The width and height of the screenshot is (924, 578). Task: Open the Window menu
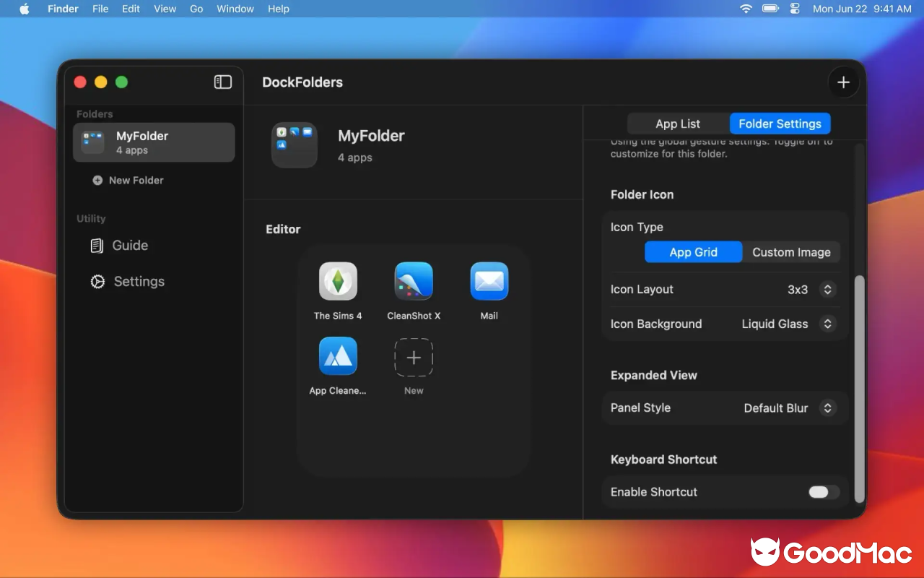tap(235, 9)
